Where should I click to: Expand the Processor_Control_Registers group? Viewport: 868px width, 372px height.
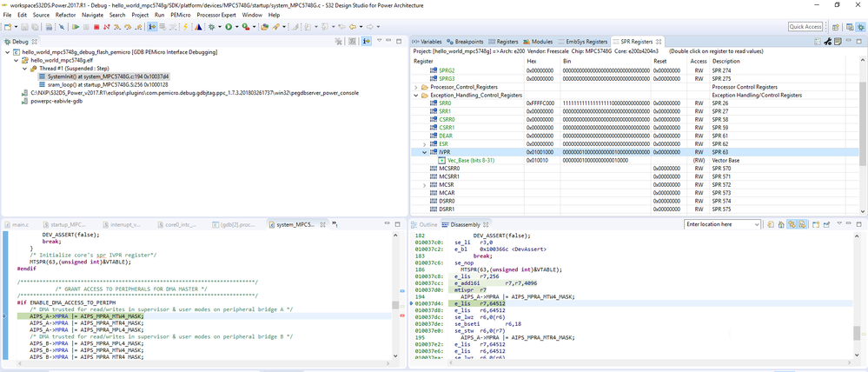[415, 87]
